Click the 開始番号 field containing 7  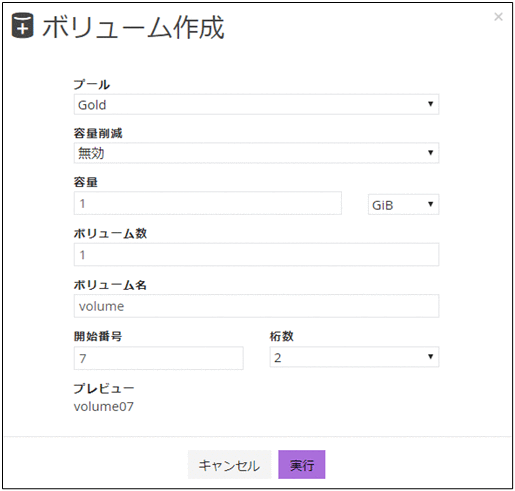[159, 358]
